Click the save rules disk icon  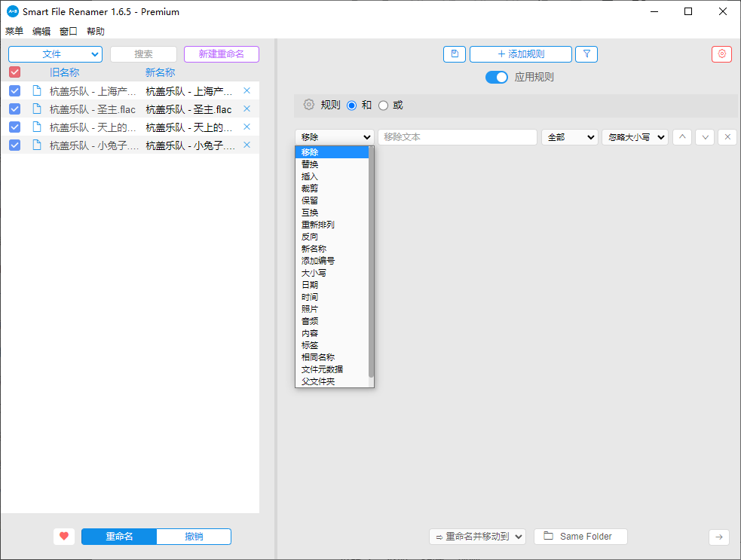click(454, 54)
